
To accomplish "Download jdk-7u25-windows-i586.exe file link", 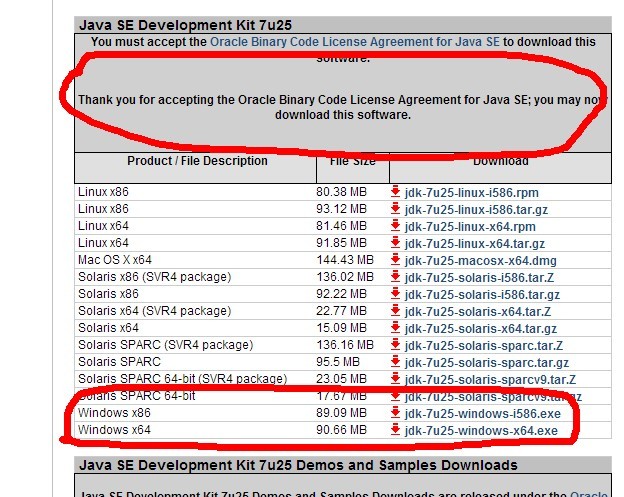I will pyautogui.click(x=483, y=414).
